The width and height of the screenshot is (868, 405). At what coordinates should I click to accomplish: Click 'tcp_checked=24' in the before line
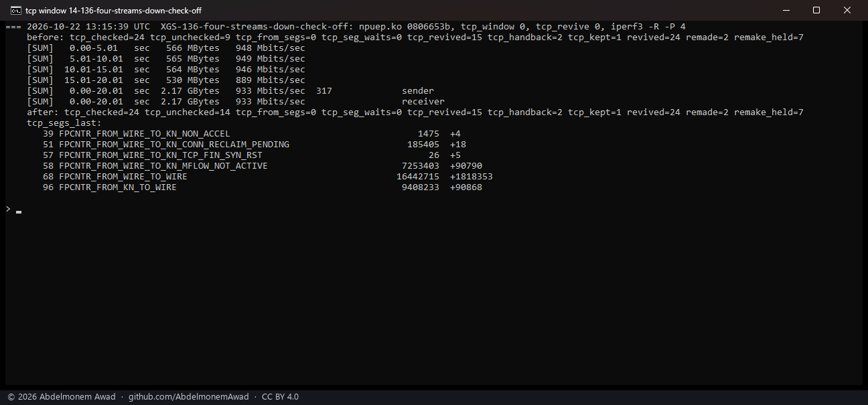click(x=107, y=37)
